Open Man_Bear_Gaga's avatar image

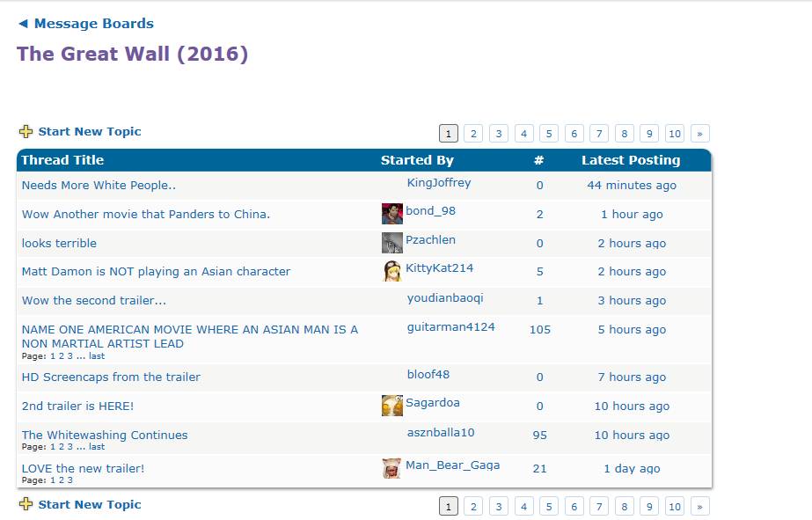(392, 468)
